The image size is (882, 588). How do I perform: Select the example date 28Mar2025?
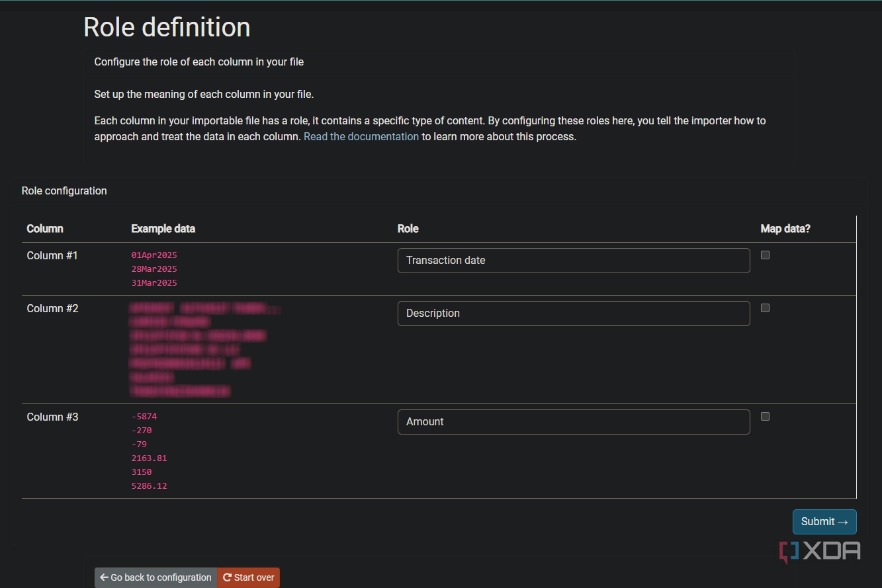coord(154,269)
